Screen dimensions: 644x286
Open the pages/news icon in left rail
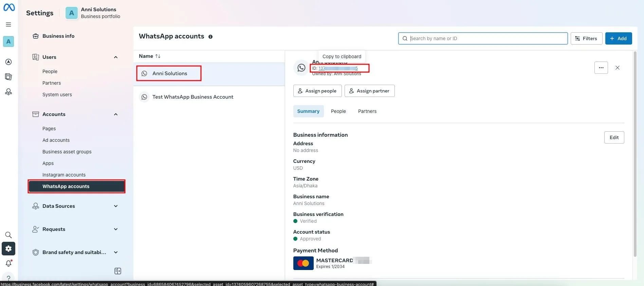click(x=8, y=77)
